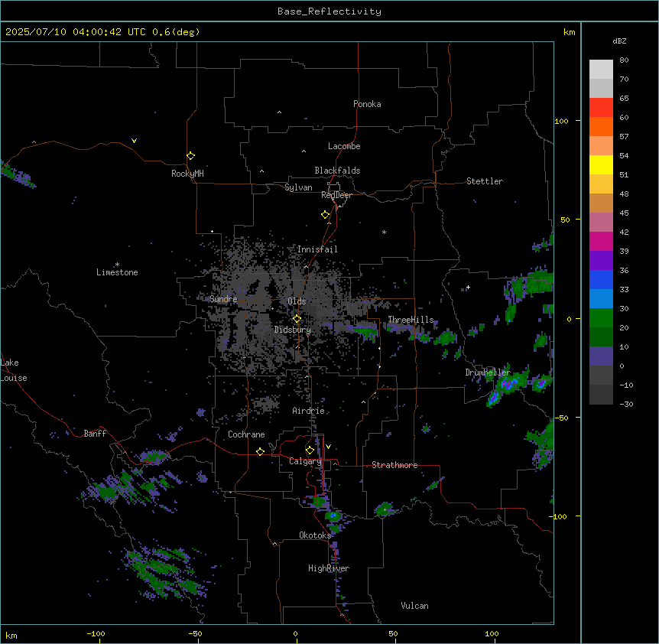Viewport: 659px width, 644px height.
Task: Click the RedDeer city label
Action: [x=336, y=195]
